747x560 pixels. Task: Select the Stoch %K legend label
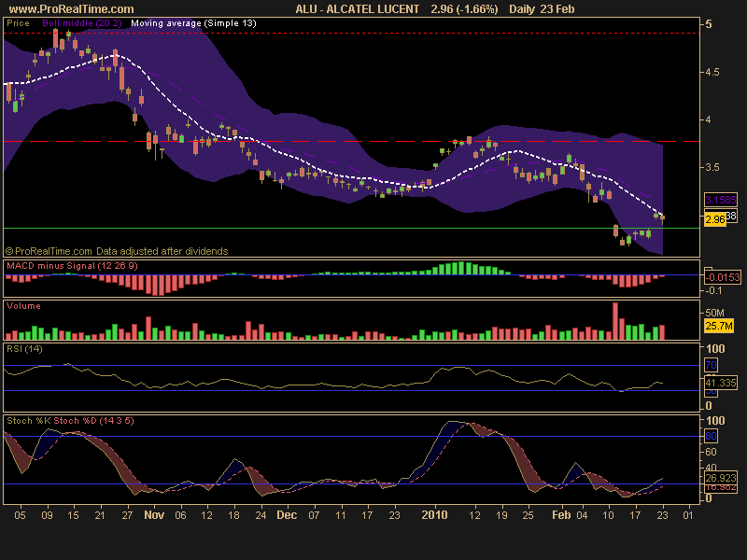pos(29,421)
